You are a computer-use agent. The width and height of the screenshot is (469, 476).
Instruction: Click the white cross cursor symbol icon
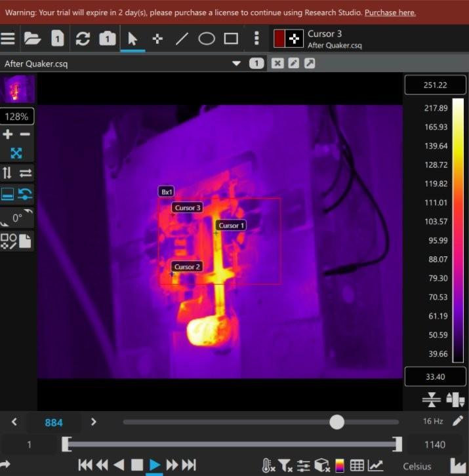[294, 39]
